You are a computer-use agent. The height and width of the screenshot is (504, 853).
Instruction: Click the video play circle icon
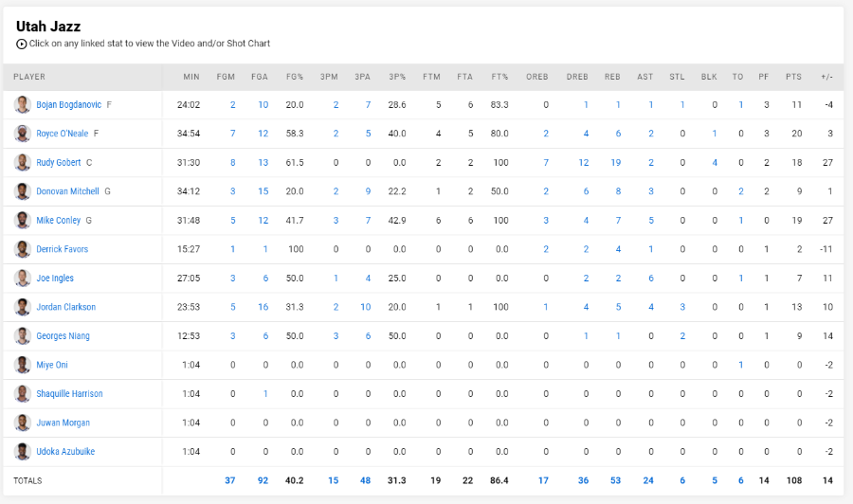(x=21, y=44)
